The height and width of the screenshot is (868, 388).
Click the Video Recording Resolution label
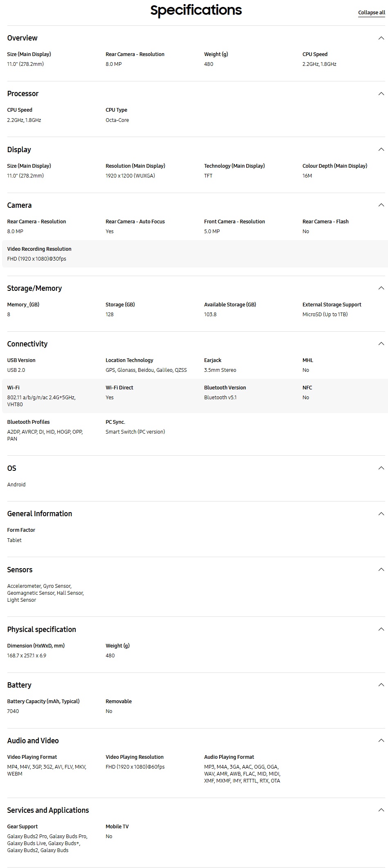pos(39,249)
